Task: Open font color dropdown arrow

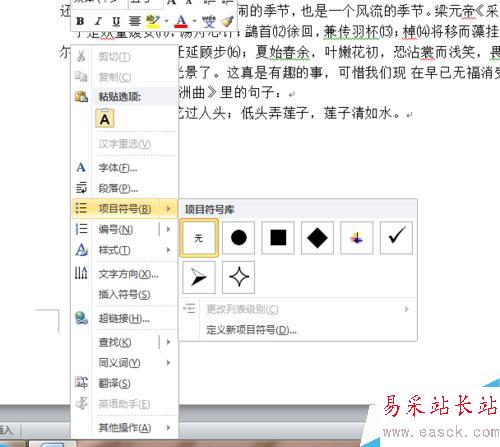Action: point(195,21)
